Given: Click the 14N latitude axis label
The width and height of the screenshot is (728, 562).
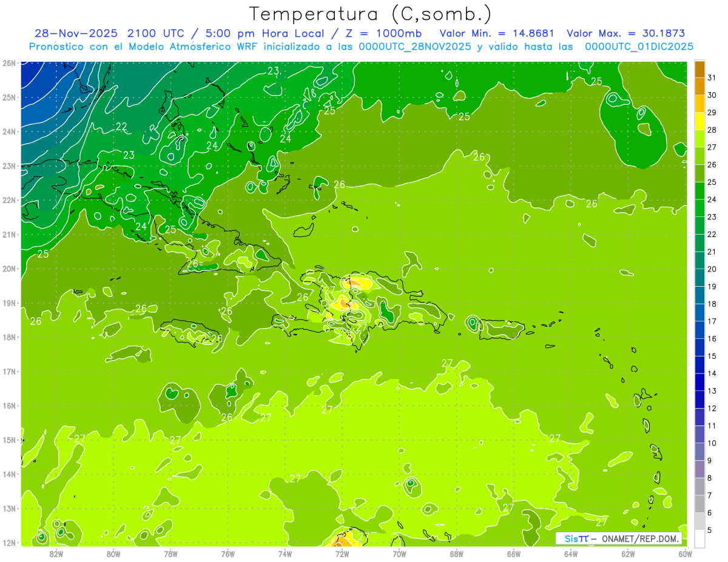Looking at the screenshot, I should point(9,474).
